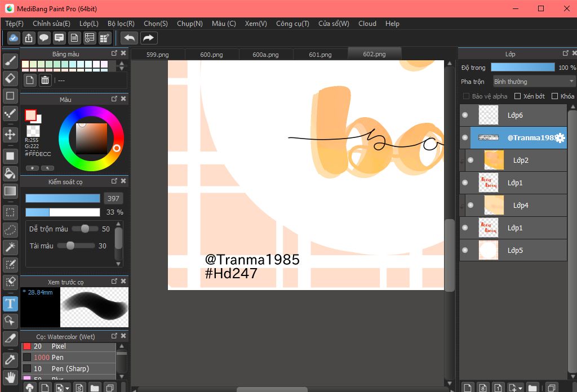Toggle visibility of the lower Lớp1 layer
577x392 pixels.
pos(465,228)
